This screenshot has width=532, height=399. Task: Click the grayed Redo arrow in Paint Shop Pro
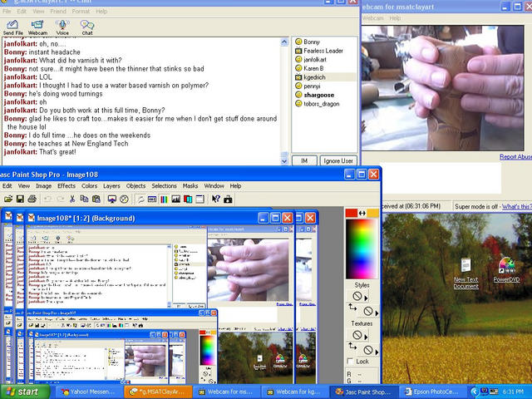[60, 199]
